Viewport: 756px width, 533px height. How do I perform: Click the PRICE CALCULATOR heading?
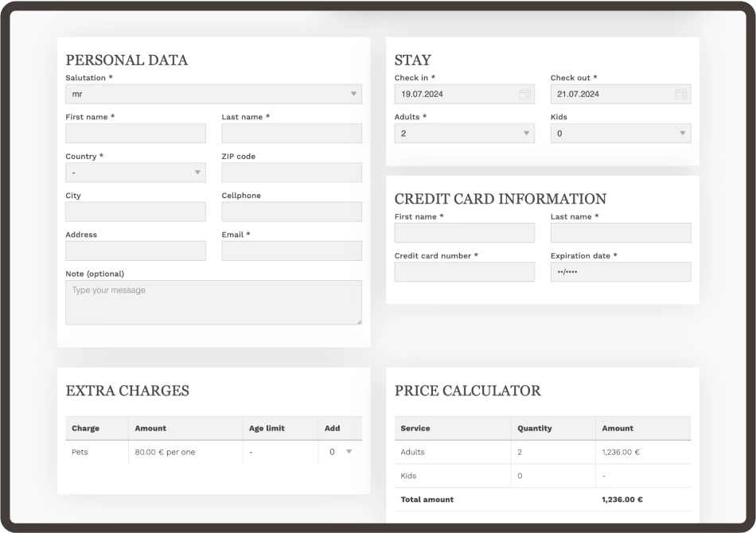point(468,391)
